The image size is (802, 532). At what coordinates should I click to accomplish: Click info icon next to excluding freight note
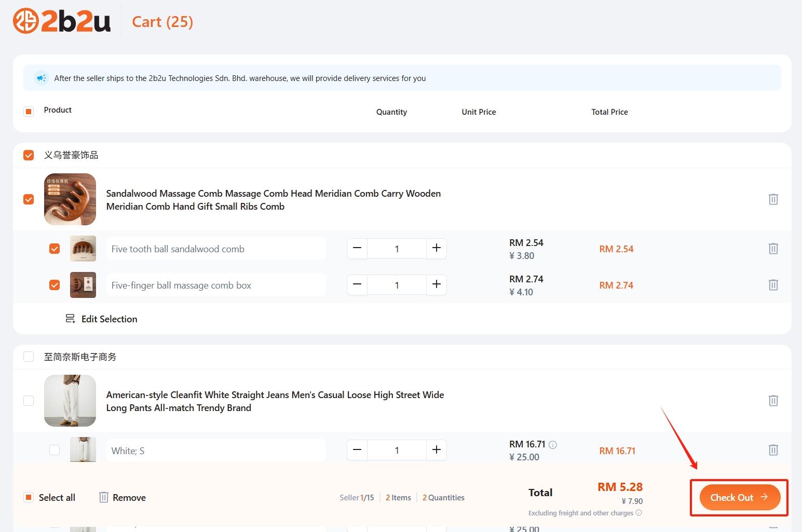638,513
